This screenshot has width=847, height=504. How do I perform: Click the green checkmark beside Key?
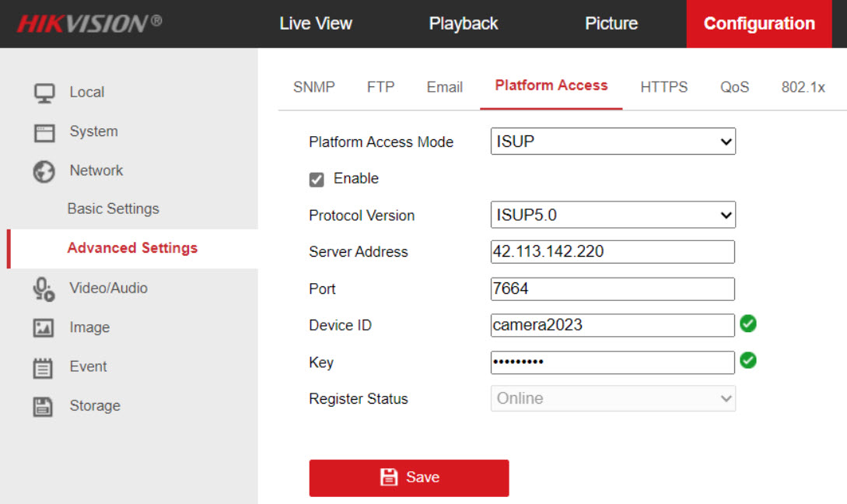click(748, 361)
